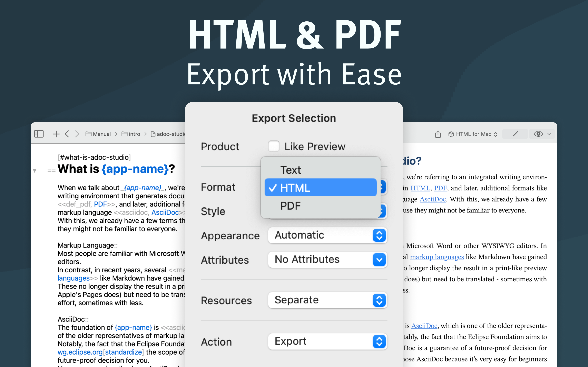Enable the Like Preview checkbox

click(x=274, y=146)
